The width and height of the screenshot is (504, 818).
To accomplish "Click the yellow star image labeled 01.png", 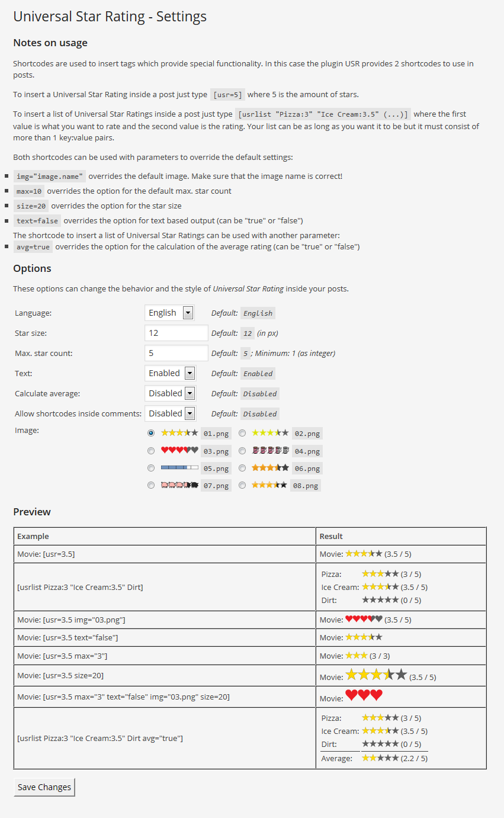I will click(x=179, y=433).
